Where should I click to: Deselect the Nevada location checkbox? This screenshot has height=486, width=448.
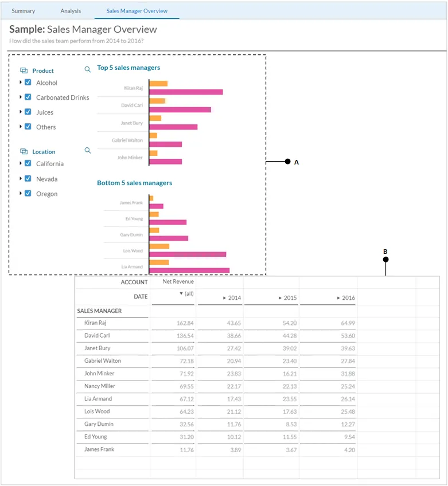(28, 179)
